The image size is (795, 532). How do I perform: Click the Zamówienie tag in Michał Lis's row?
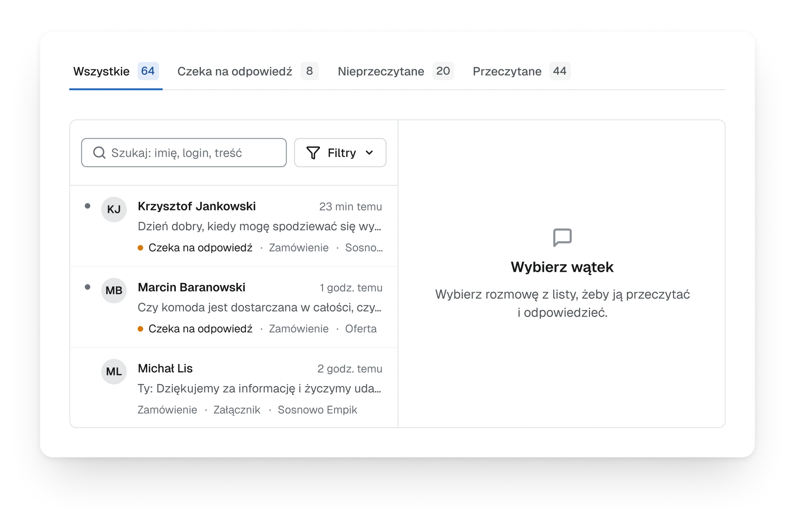[x=167, y=410]
